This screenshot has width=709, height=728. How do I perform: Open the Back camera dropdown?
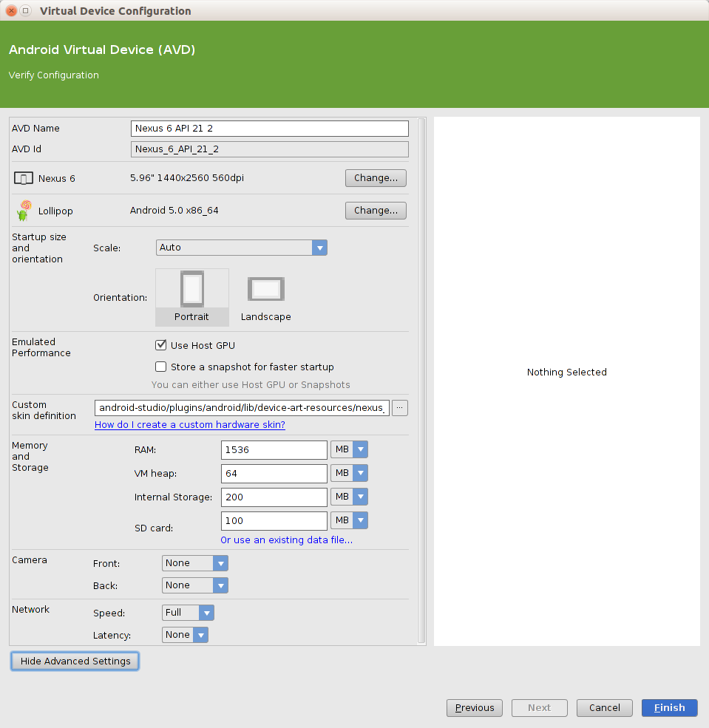click(x=194, y=585)
